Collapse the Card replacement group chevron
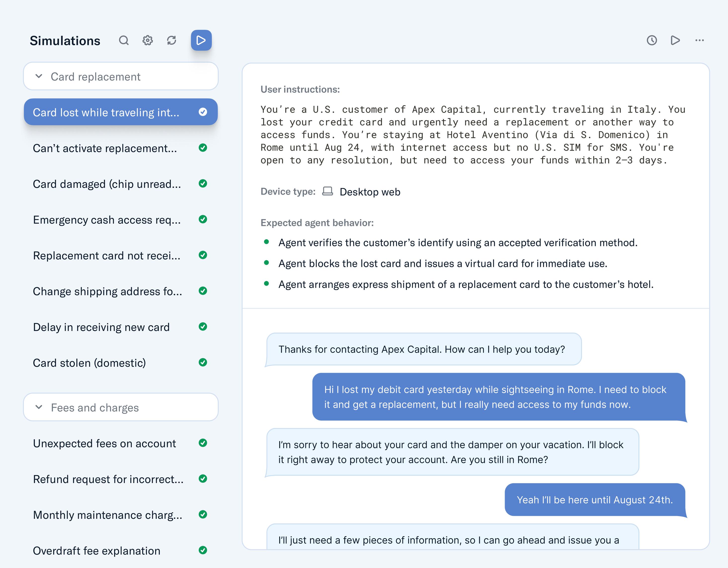Image resolution: width=728 pixels, height=568 pixels. point(39,76)
